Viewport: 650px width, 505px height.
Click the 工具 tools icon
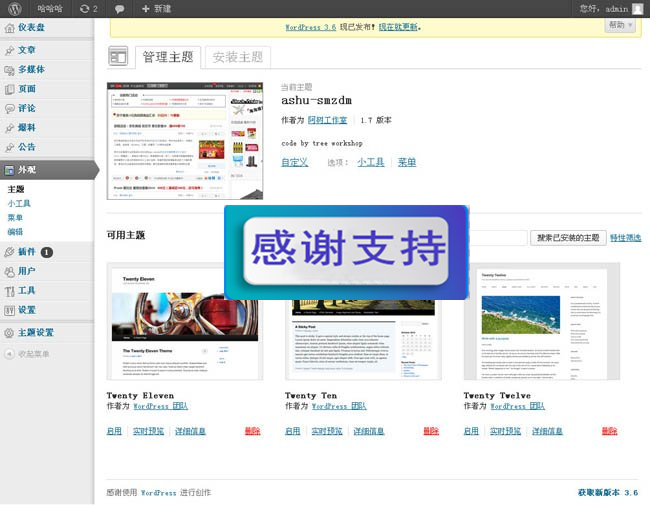(x=9, y=291)
